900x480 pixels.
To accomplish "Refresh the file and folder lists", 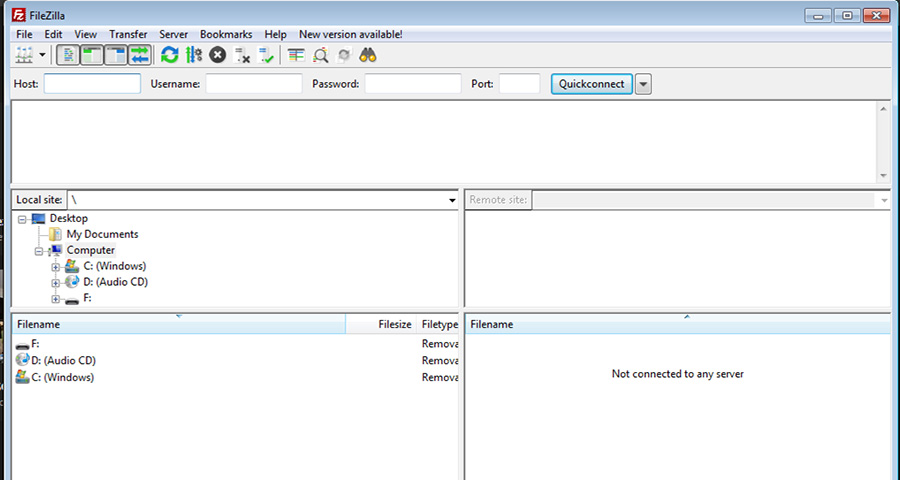I will 170,56.
